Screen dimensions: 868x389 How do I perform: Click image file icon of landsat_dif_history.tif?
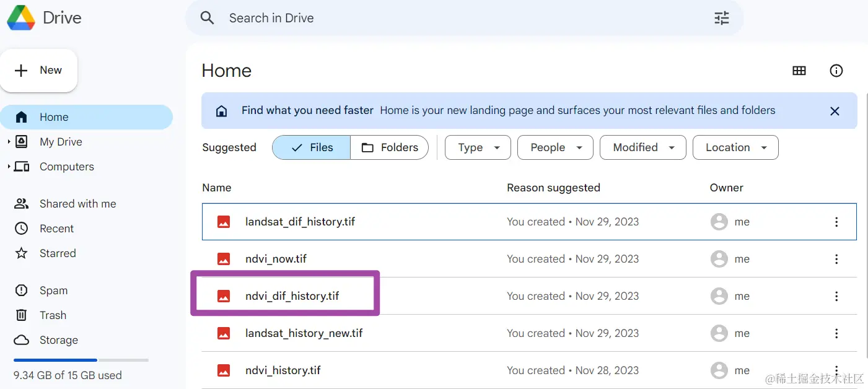[224, 222]
